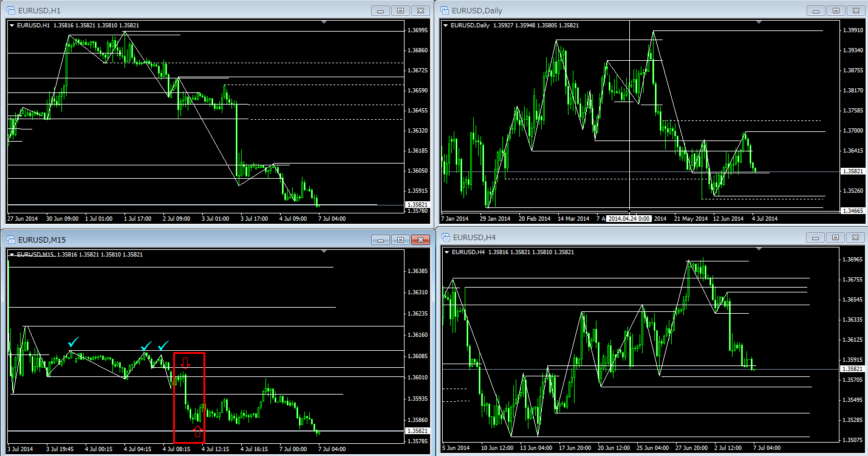Image resolution: width=868 pixels, height=456 pixels.
Task: Click the EURUSD,M15 window title icon
Action: [x=10, y=240]
